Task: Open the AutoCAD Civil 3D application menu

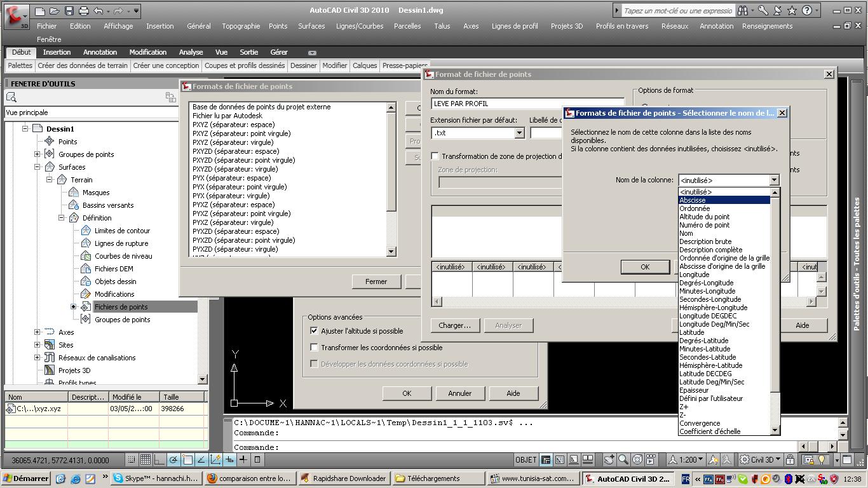Action: coord(15,15)
